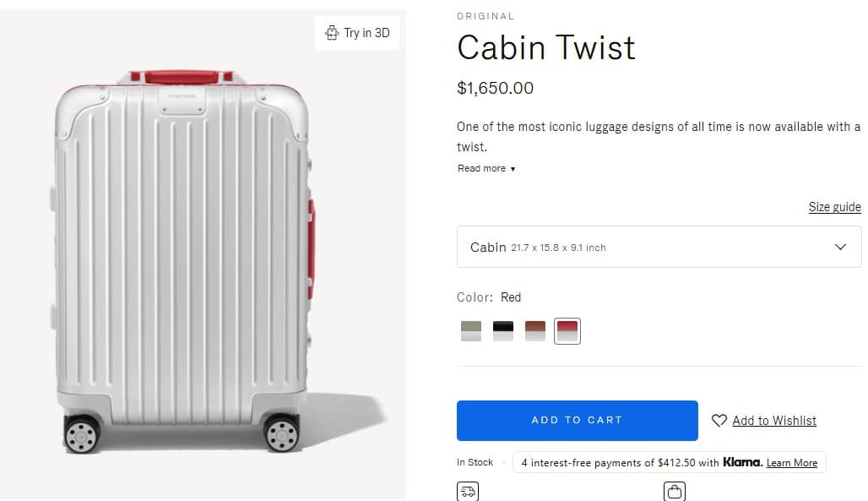Click the Add to Wishlist link

(774, 420)
